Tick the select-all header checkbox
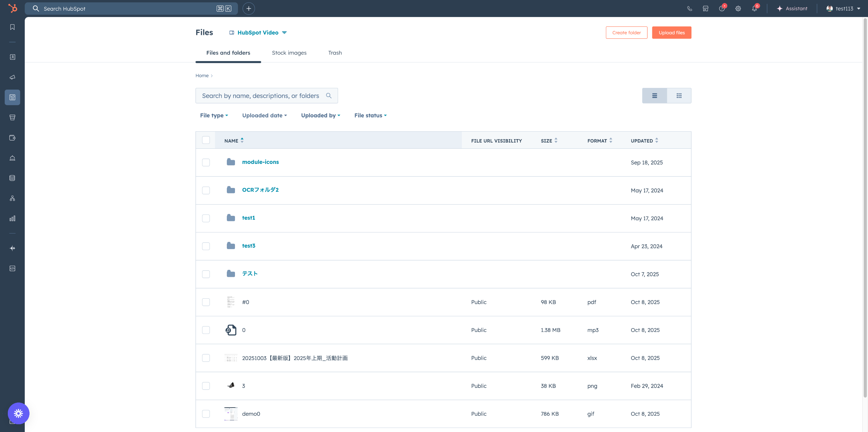The height and width of the screenshot is (432, 868). coord(206,140)
